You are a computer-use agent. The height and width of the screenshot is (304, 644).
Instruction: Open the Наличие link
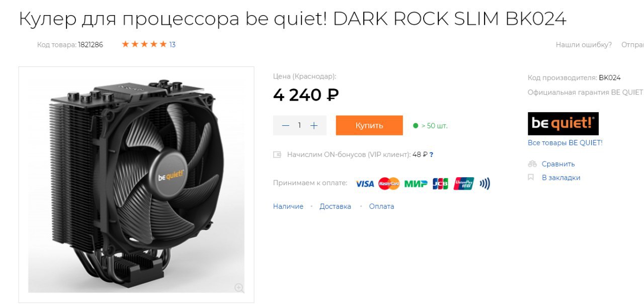288,206
